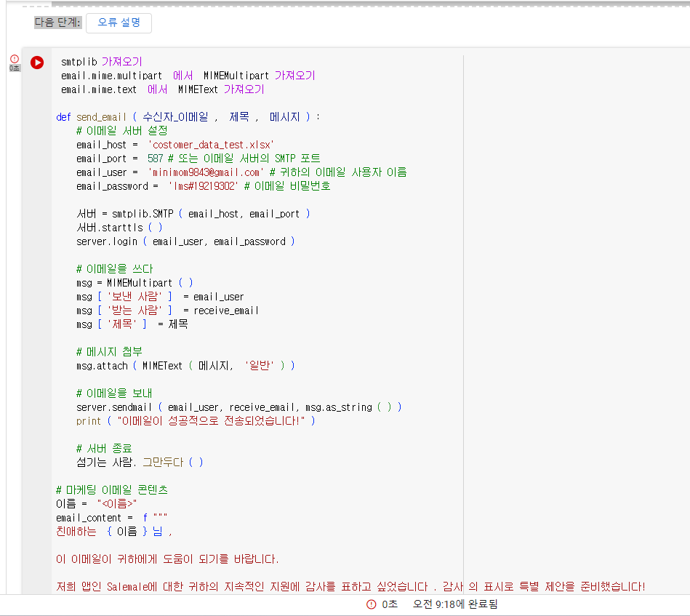Click the 'smtplib 가져오기' import line
This screenshot has width=690, height=616.
pos(102,62)
